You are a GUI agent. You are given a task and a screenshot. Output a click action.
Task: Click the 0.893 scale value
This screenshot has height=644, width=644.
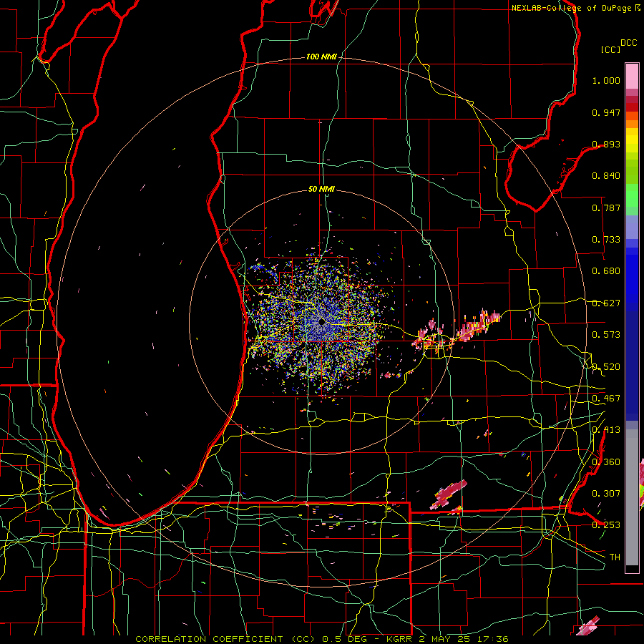pyautogui.click(x=606, y=144)
